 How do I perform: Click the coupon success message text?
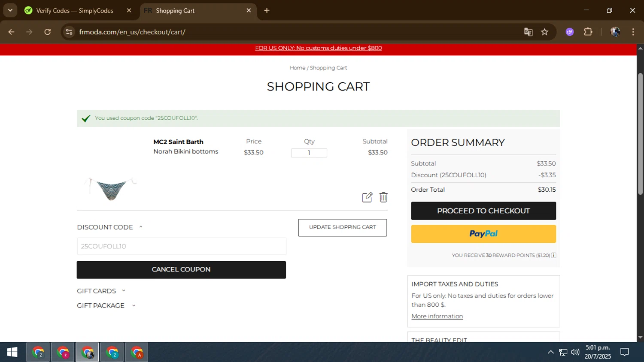pyautogui.click(x=146, y=118)
